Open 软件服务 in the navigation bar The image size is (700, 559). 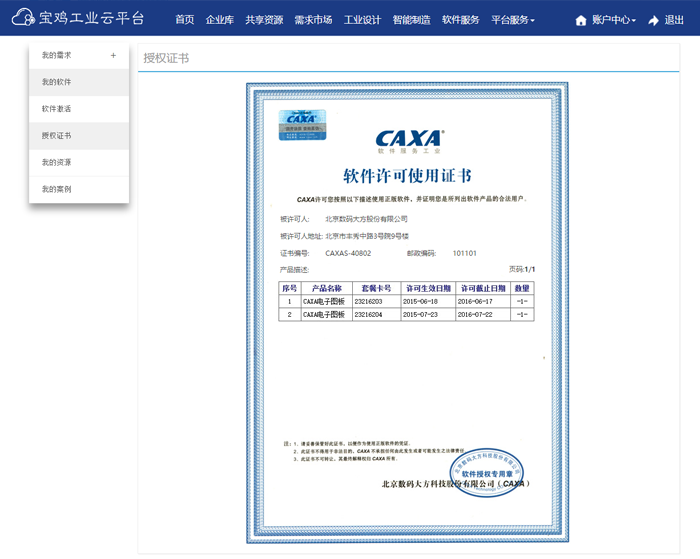[461, 20]
